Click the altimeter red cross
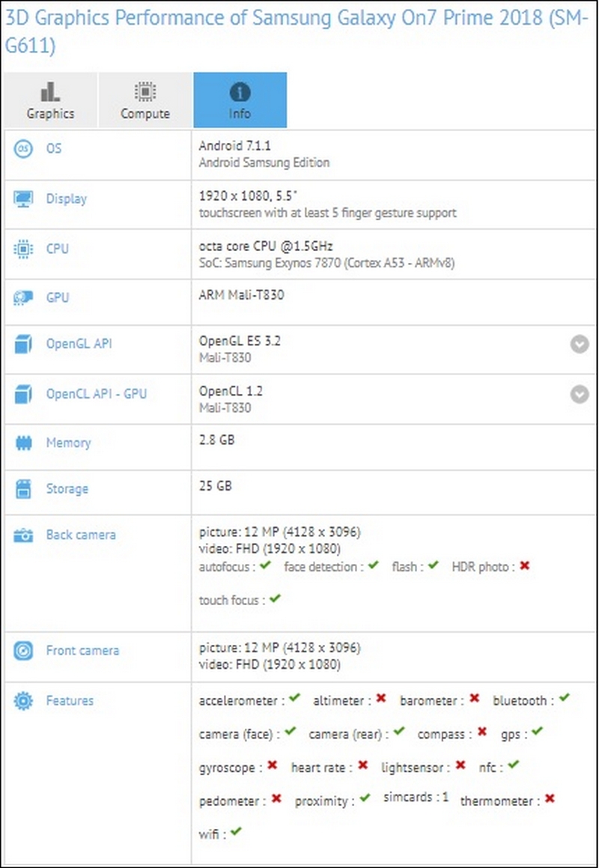599x868 pixels. [x=381, y=699]
